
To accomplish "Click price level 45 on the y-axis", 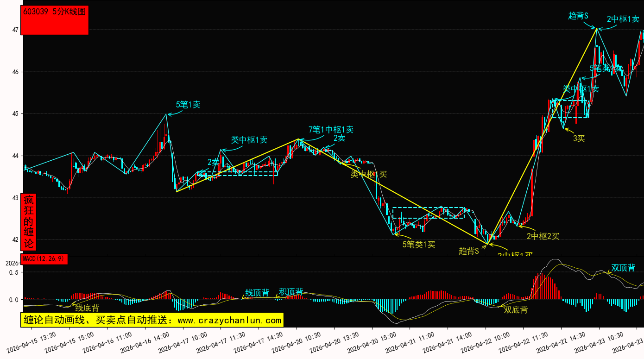I will point(15,114).
